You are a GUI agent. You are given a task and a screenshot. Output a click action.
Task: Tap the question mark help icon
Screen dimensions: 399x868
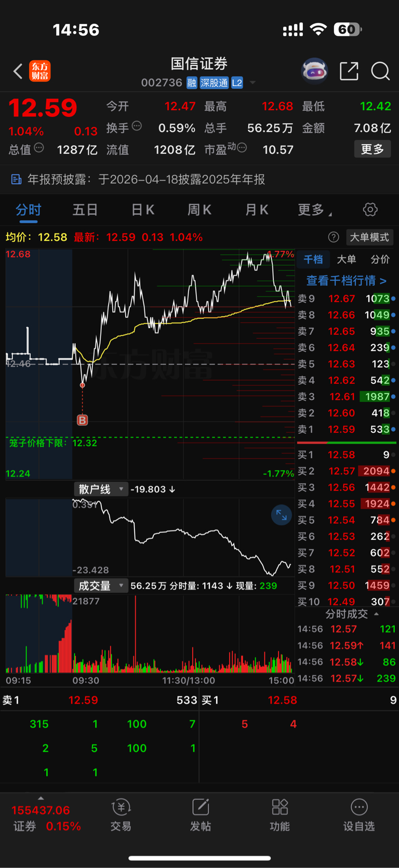coord(334,237)
